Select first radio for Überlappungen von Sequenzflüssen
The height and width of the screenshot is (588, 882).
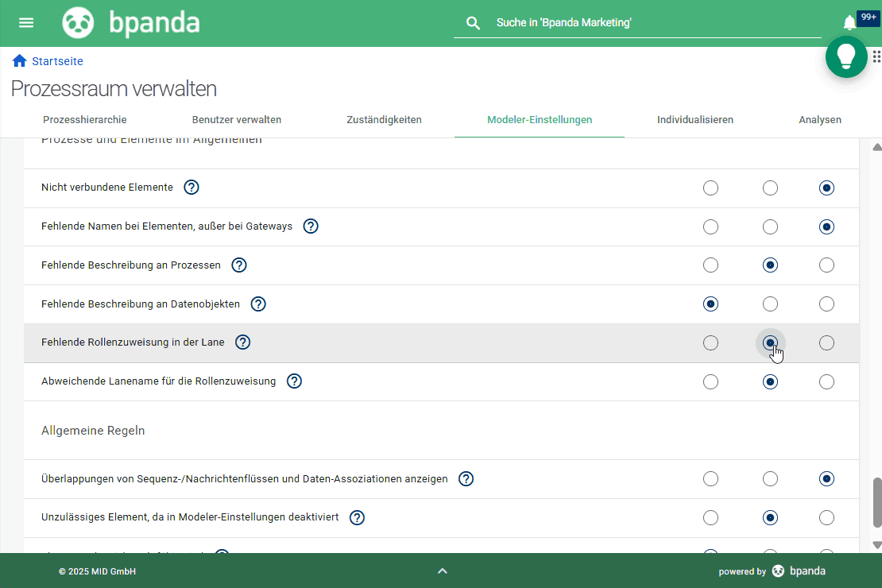tap(710, 479)
